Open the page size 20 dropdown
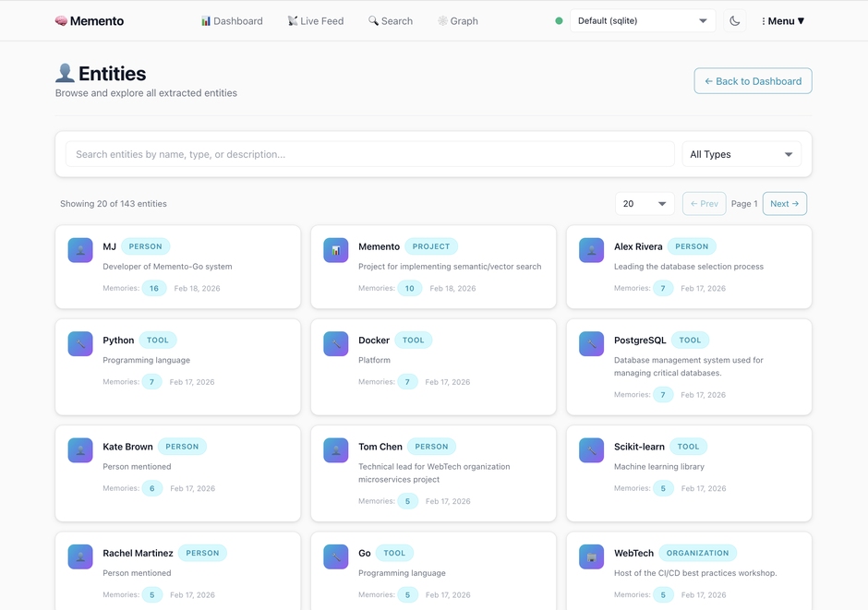This screenshot has width=868, height=610. click(645, 204)
